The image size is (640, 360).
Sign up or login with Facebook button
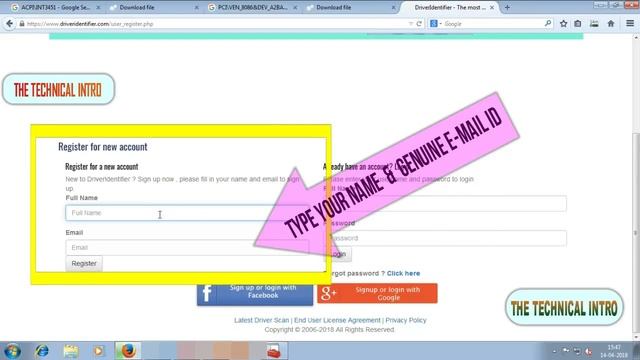coord(255,294)
